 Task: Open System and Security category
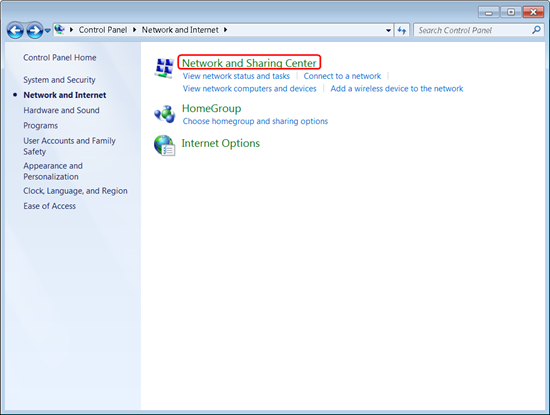click(59, 80)
